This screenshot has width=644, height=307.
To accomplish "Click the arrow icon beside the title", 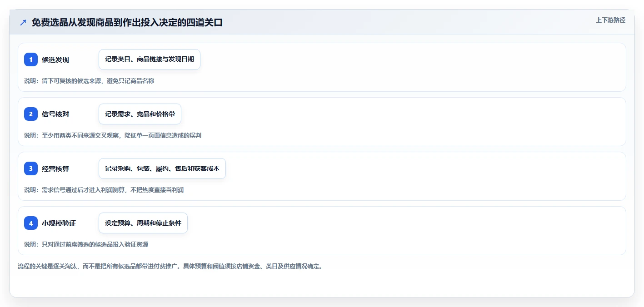I will [x=23, y=22].
